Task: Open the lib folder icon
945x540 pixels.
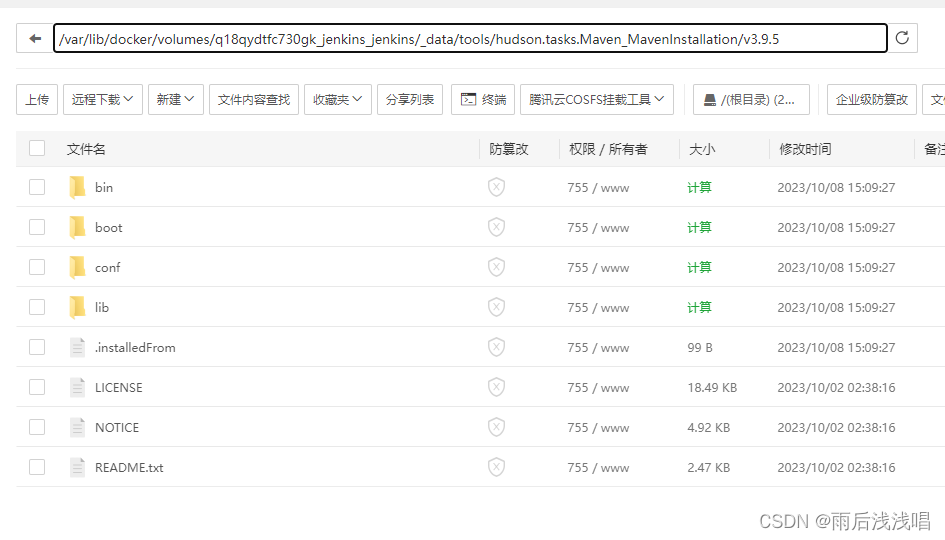Action: pyautogui.click(x=77, y=307)
